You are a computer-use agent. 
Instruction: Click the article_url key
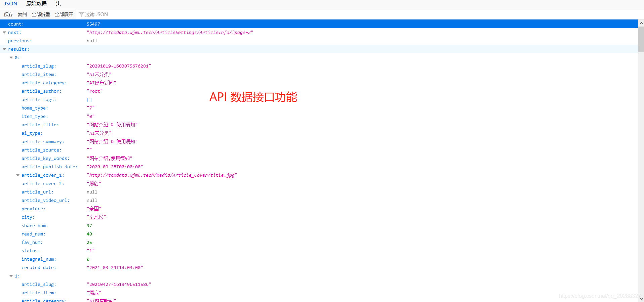tap(37, 192)
